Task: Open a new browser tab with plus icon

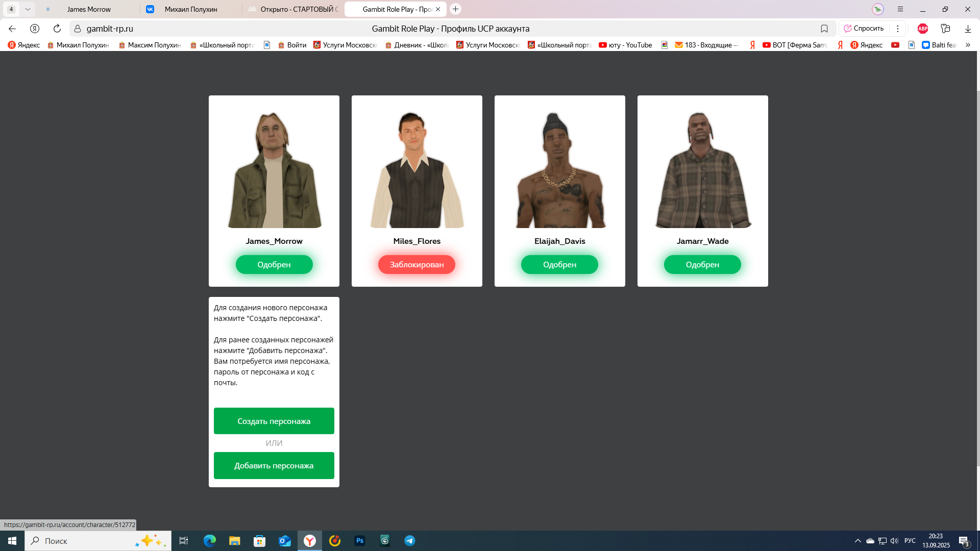Action: point(456,9)
